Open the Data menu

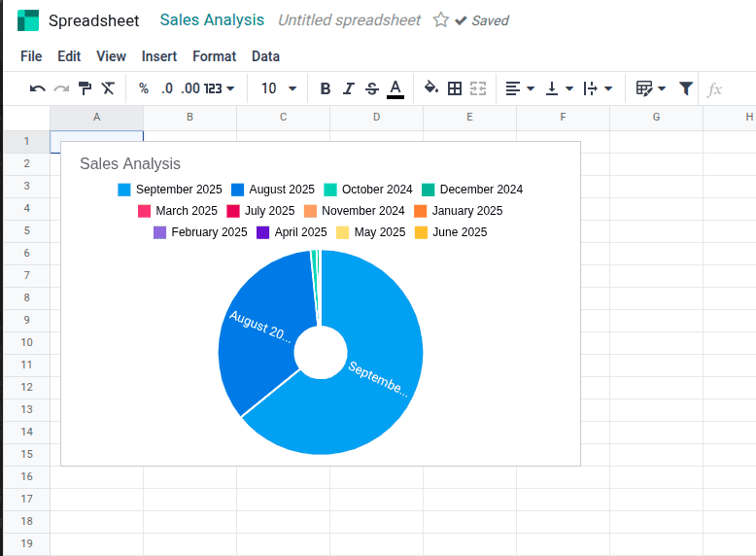click(265, 56)
